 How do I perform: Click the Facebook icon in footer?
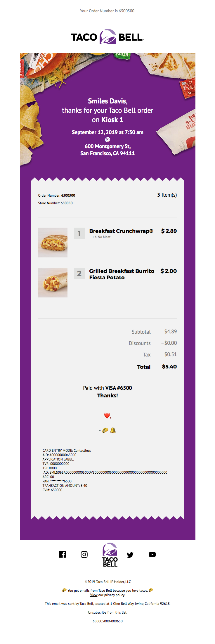click(63, 554)
